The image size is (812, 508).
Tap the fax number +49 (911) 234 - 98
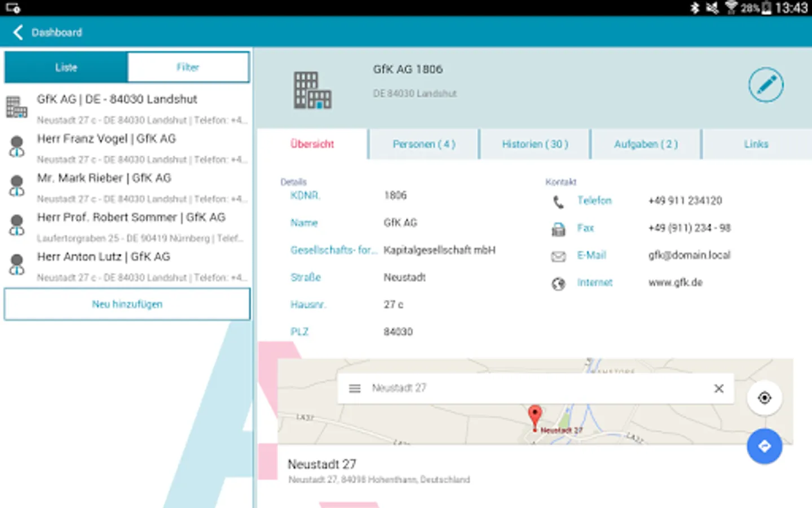point(690,228)
